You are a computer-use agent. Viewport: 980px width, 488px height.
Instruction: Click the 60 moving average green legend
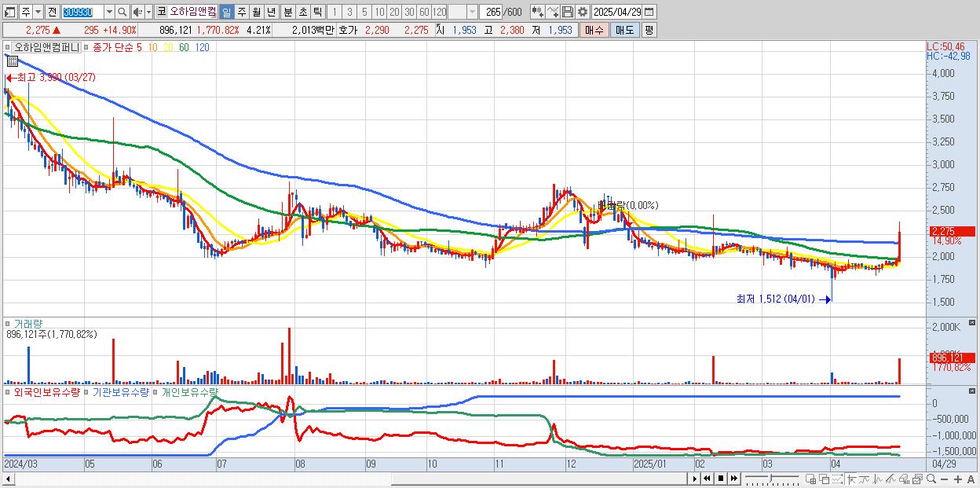[x=183, y=47]
